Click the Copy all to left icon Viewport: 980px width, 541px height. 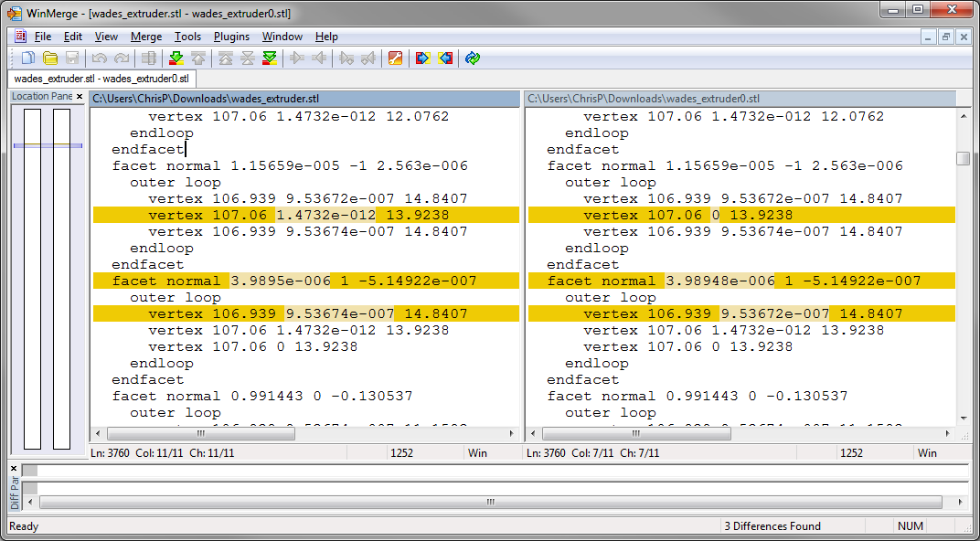tap(445, 58)
